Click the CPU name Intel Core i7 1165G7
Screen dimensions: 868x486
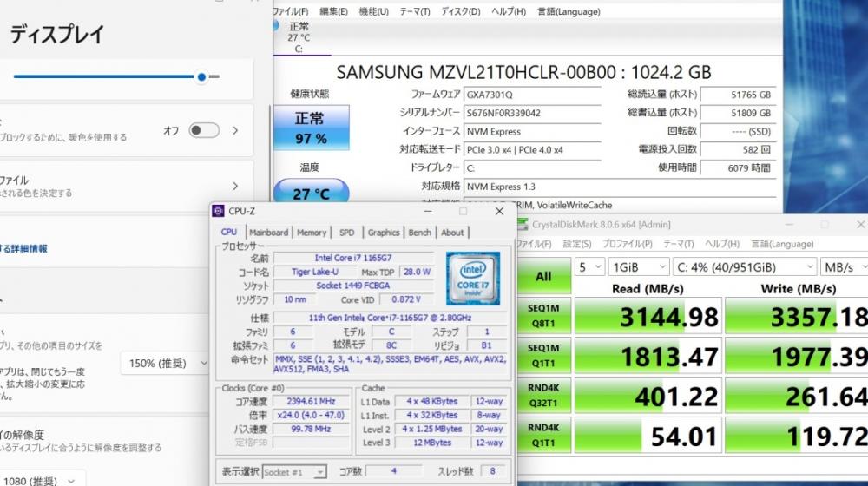pos(353,258)
